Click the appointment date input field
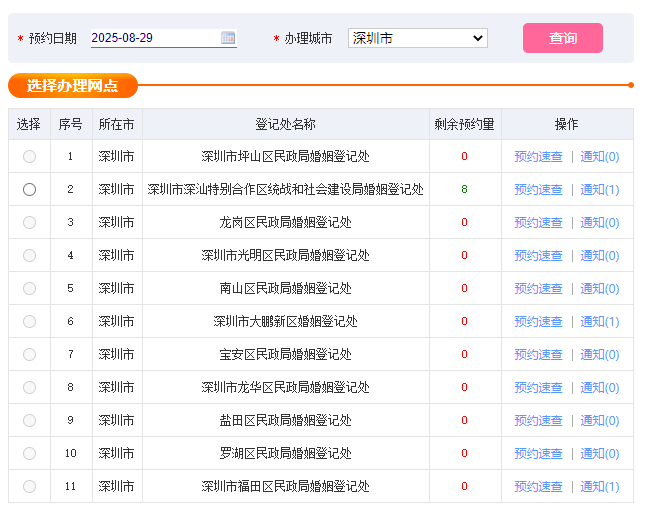The image size is (647, 518). pyautogui.click(x=154, y=38)
